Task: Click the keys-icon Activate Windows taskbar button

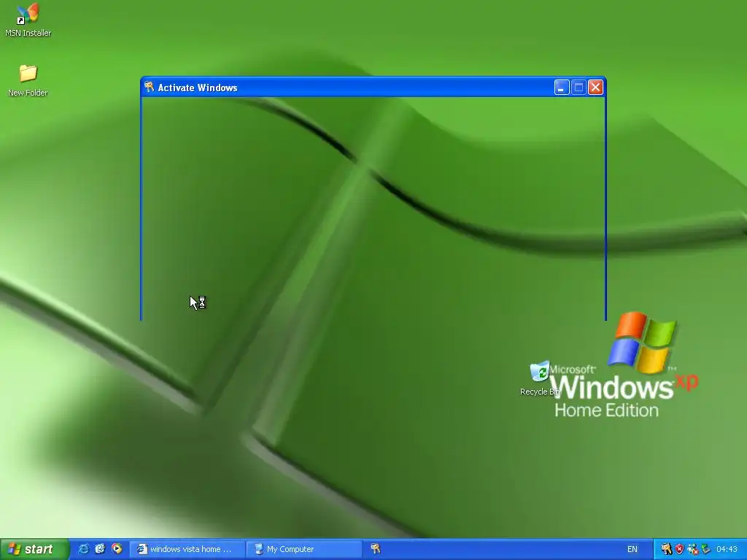Action: [376, 550]
